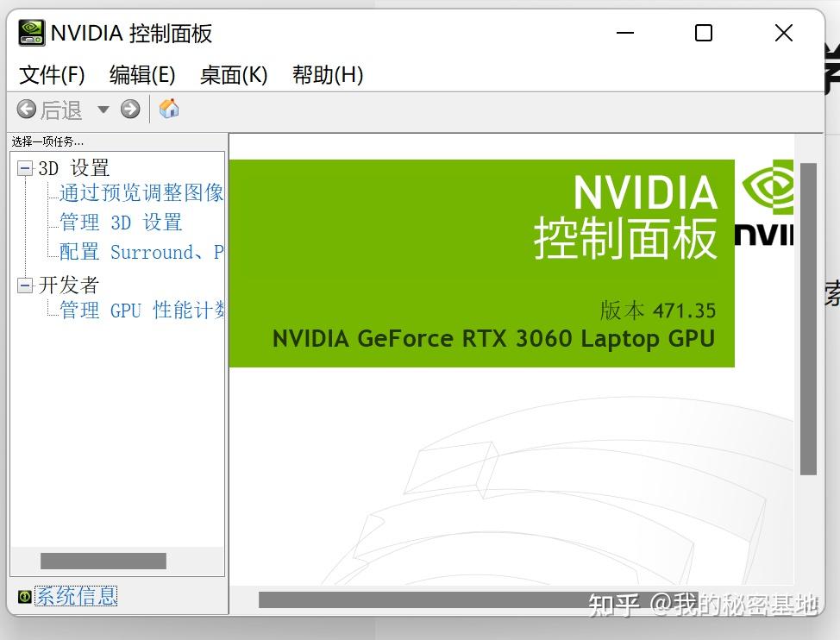
Task: Open the 桌面(K) menu
Action: (233, 75)
